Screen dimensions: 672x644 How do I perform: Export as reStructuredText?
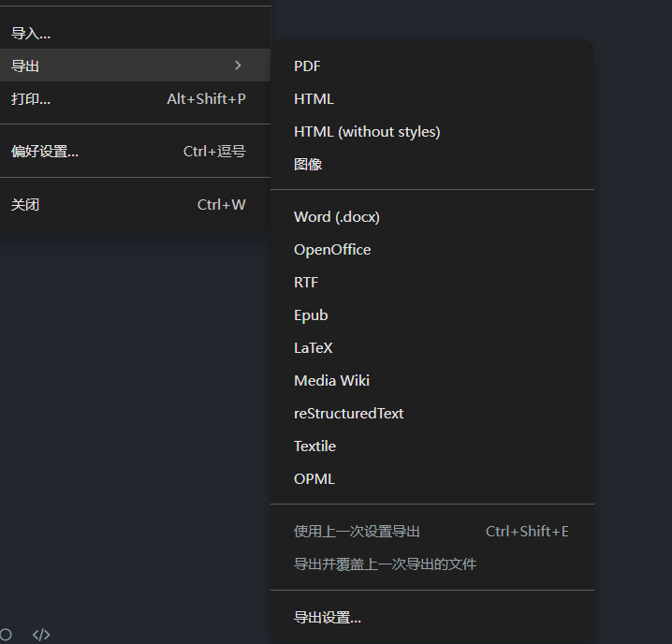point(348,414)
